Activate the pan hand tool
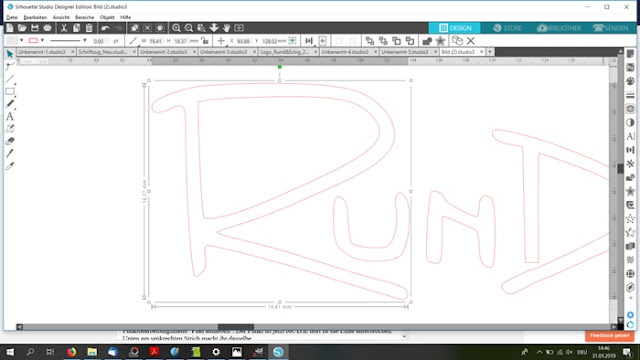Viewport: 640px width, 360px height. click(x=227, y=28)
